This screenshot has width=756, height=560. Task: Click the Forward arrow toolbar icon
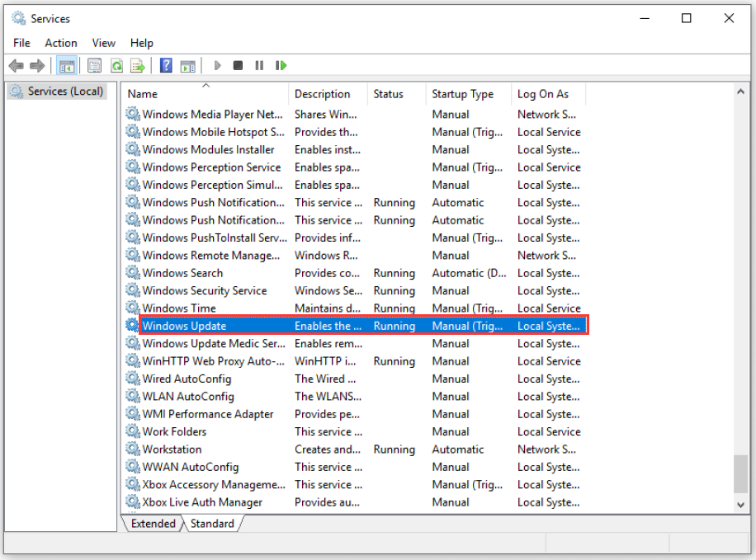pyautogui.click(x=37, y=65)
